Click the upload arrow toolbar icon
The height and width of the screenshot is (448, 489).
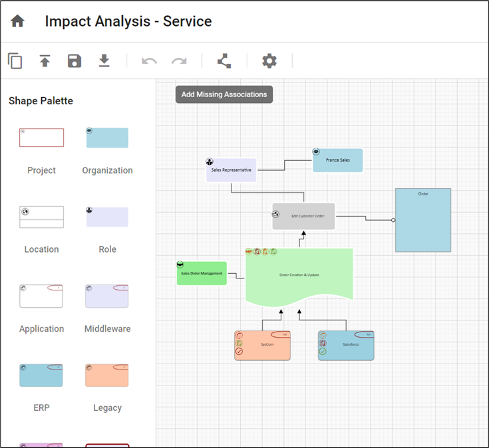point(45,61)
